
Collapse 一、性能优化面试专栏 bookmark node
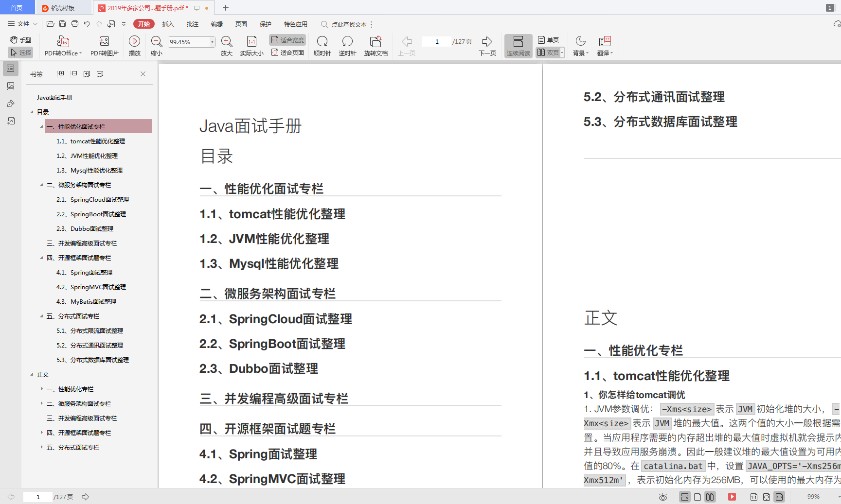(41, 127)
